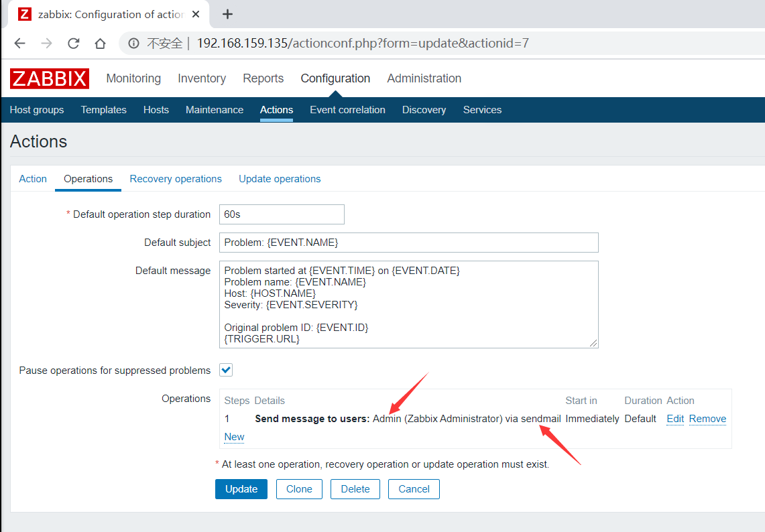Screen dimensions: 765x532
Task: Click the 'Immediately' start value
Action: pos(592,419)
